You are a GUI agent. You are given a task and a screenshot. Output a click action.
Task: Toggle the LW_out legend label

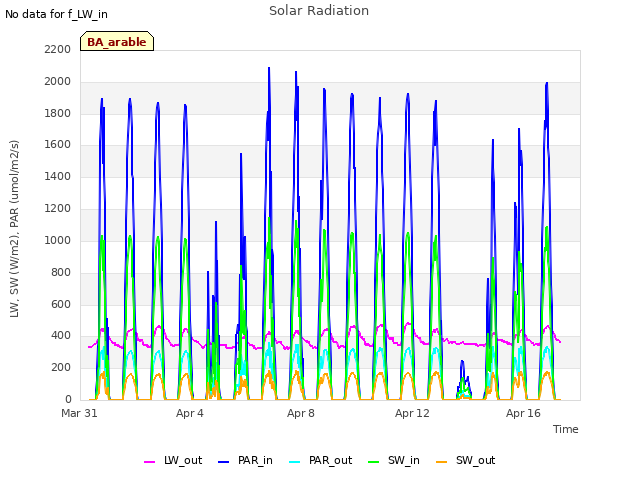pos(183,461)
